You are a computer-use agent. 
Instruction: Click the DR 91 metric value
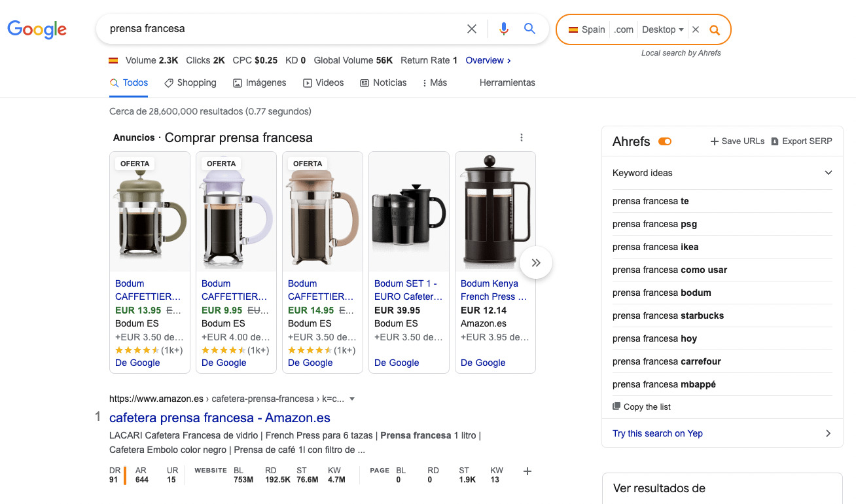(x=115, y=480)
